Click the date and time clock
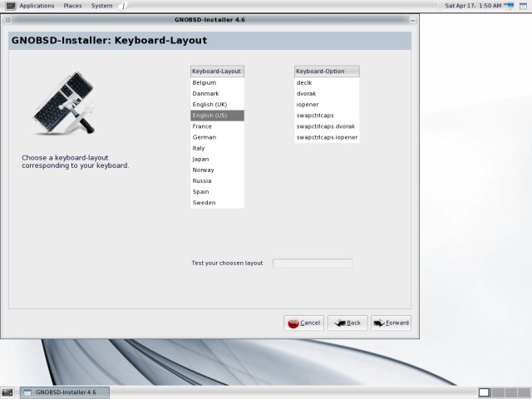Image resolution: width=532 pixels, height=399 pixels. (x=473, y=6)
